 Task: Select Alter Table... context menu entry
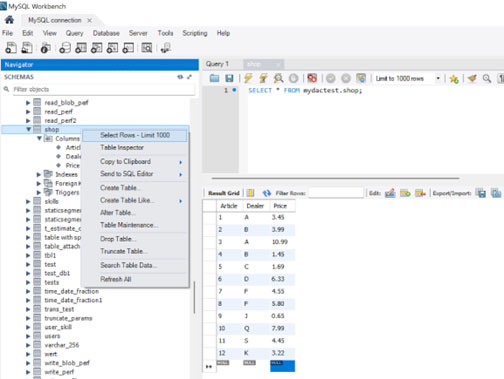point(135,213)
